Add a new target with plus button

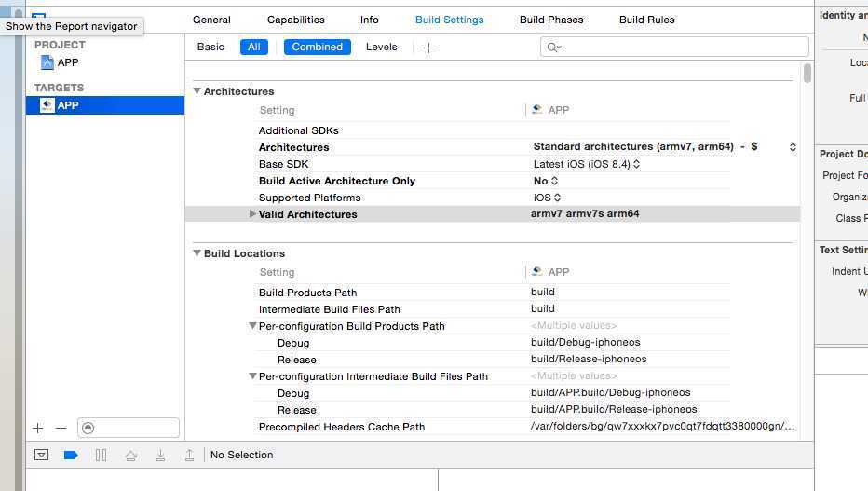(37, 428)
